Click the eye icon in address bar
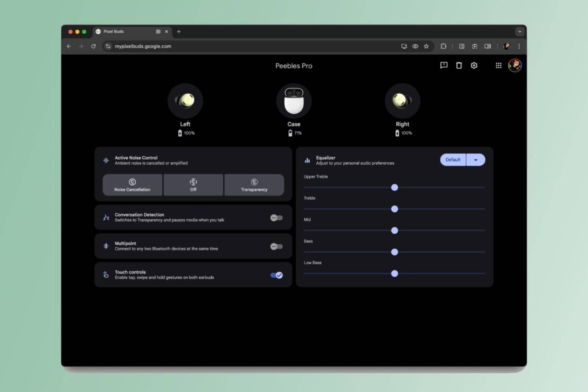This screenshot has height=392, width=588. (x=415, y=46)
